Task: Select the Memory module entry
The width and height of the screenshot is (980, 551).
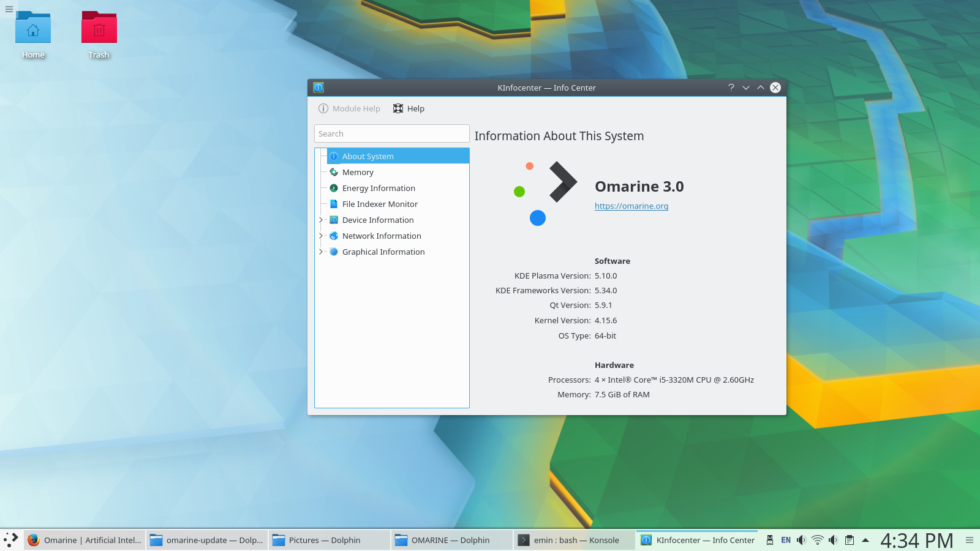Action: point(358,172)
